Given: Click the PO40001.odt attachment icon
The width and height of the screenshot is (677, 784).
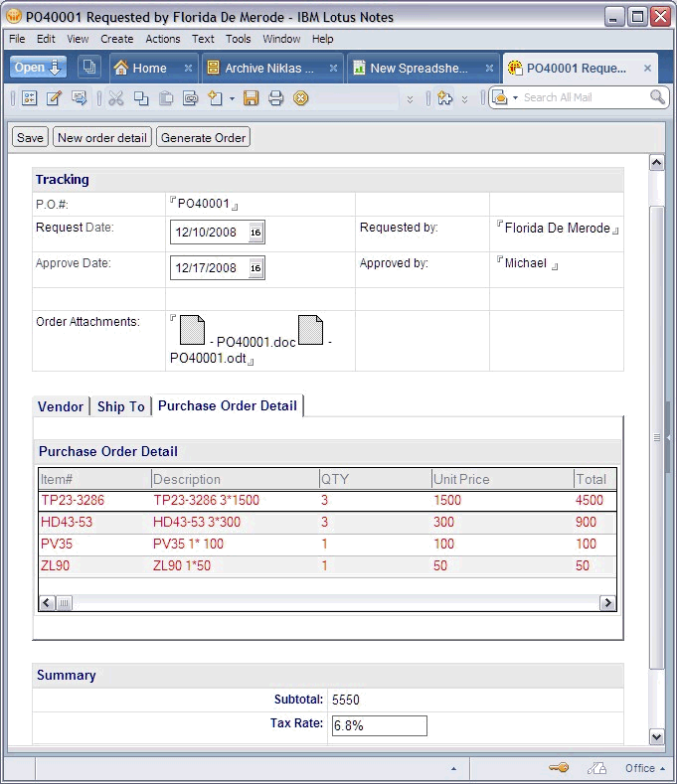Looking at the screenshot, I should (x=311, y=330).
